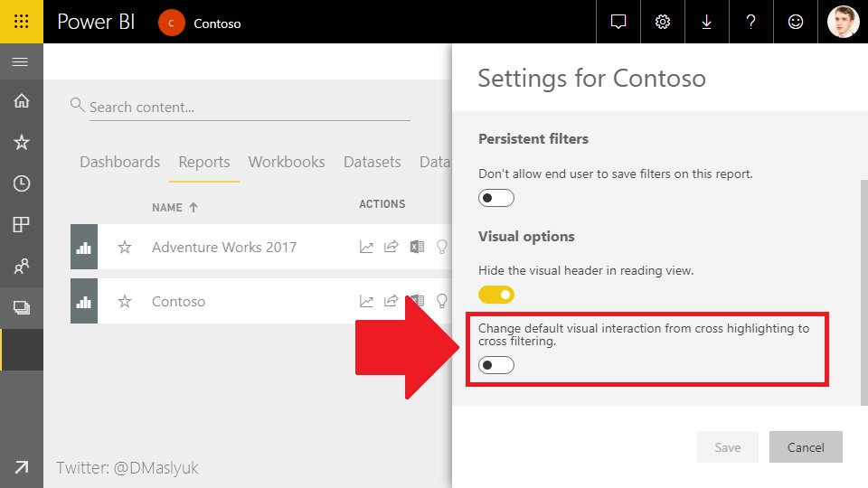
Task: Click the download arrow icon
Action: pos(706,22)
